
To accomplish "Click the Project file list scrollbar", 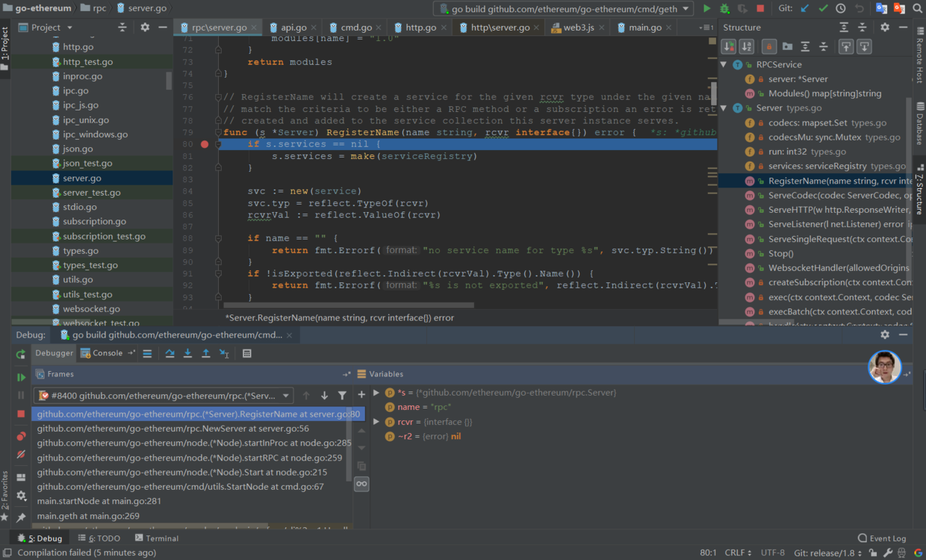I will coord(169,80).
